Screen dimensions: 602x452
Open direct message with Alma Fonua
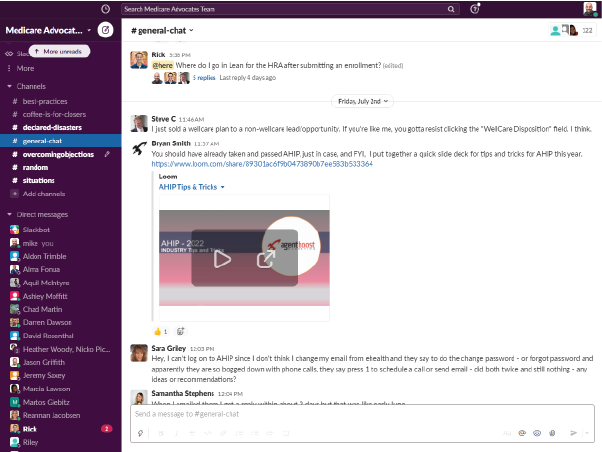pos(41,269)
